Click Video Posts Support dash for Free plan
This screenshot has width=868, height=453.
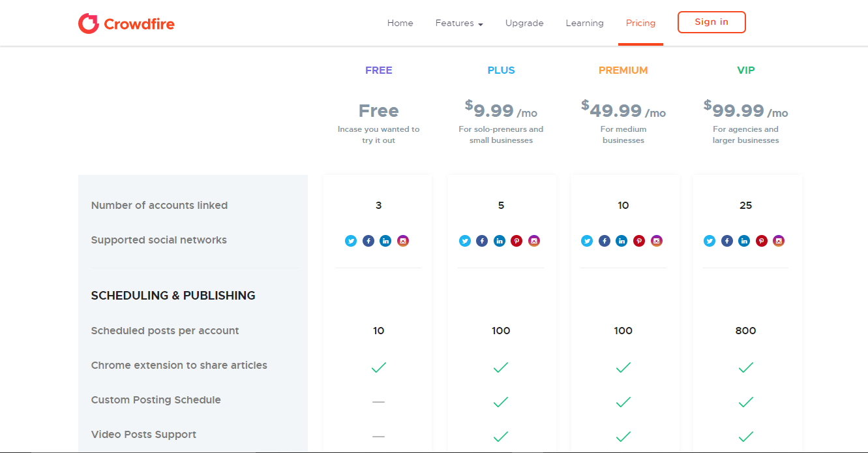tap(378, 437)
